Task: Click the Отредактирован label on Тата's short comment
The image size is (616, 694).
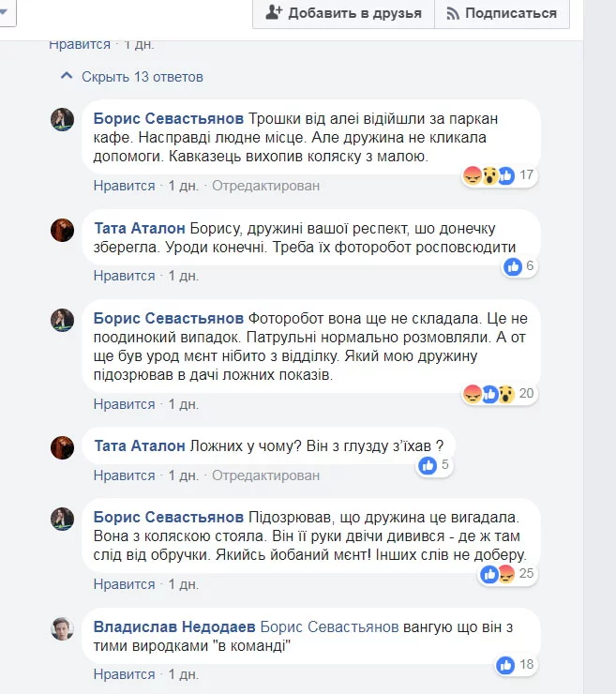Action: [x=265, y=475]
